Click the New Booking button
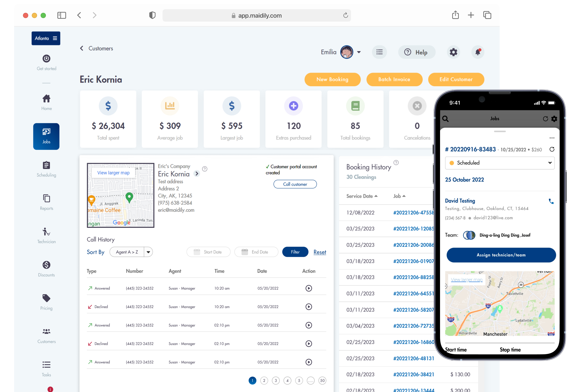This screenshot has width=576, height=392. 332,80
